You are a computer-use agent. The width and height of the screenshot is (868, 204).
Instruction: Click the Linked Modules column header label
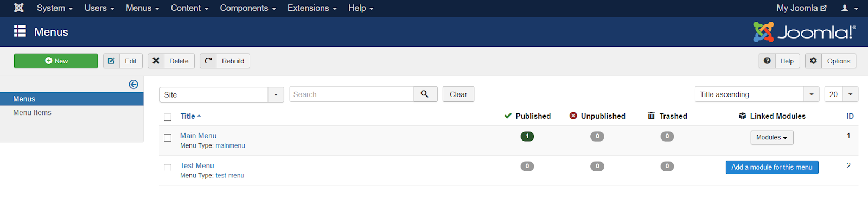click(777, 116)
